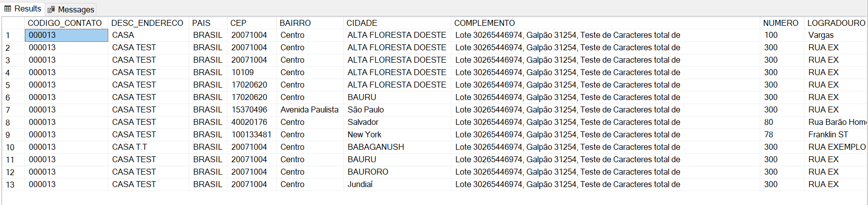Select the cell containing BABAGANUSH
Viewport: 868px width, 205px height.
(x=376, y=147)
